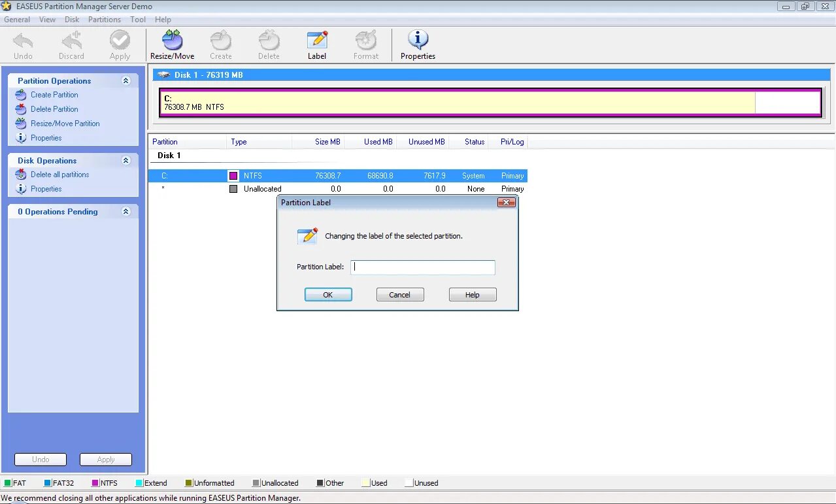This screenshot has width=836, height=504.
Task: Click the Delete Partition sidebar icon
Action: pyautogui.click(x=21, y=109)
